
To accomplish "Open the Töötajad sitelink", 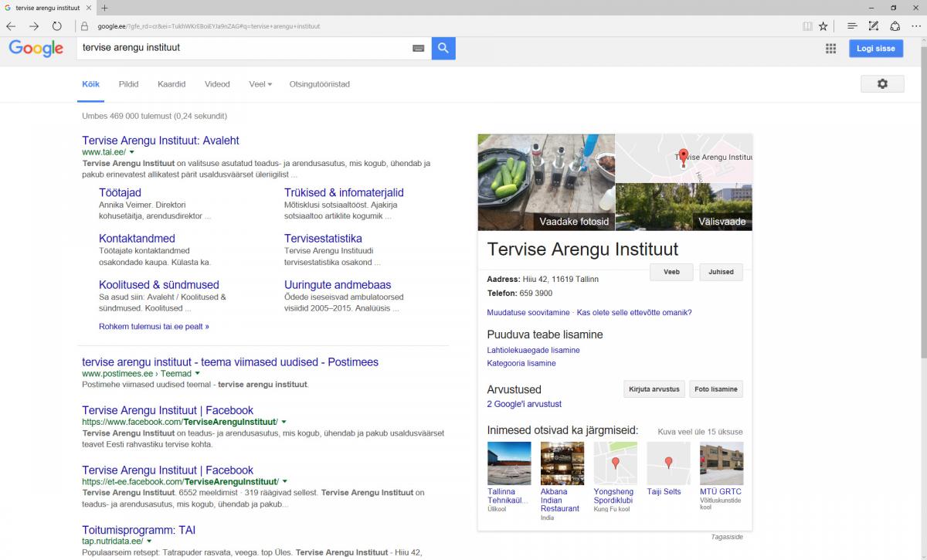I will pyautogui.click(x=120, y=192).
